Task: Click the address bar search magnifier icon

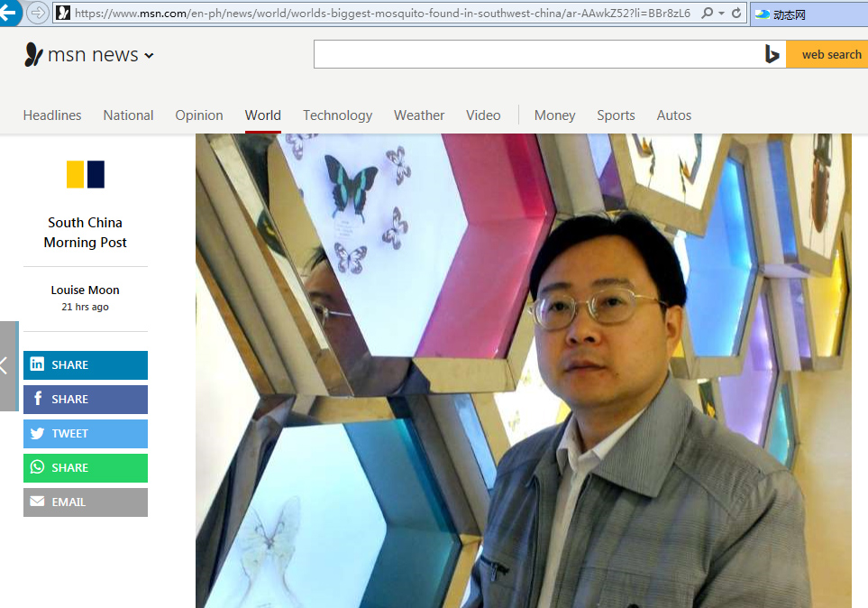Action: click(x=707, y=13)
